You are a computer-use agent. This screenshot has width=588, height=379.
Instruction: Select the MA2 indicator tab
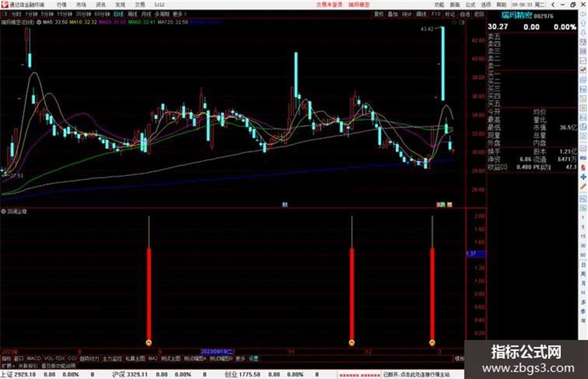click(x=152, y=358)
